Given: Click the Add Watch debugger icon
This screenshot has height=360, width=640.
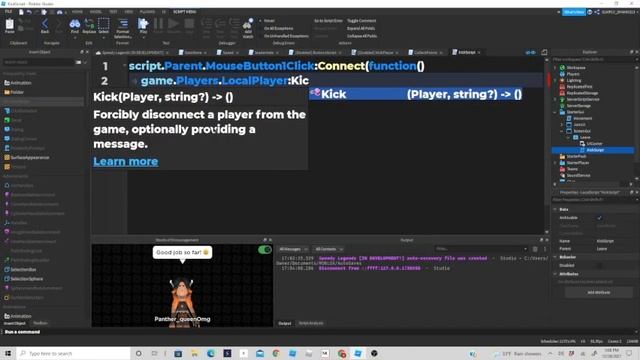Looking at the screenshot, I should pos(248,28).
